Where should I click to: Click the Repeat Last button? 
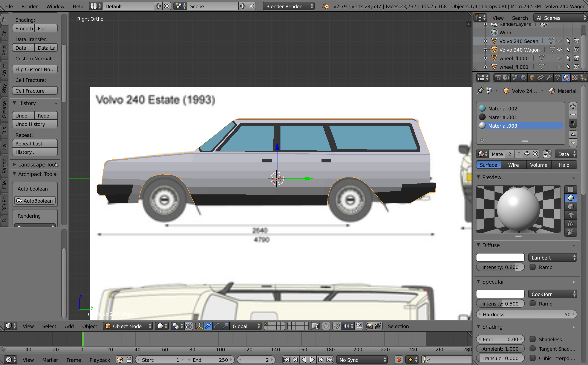click(x=35, y=144)
